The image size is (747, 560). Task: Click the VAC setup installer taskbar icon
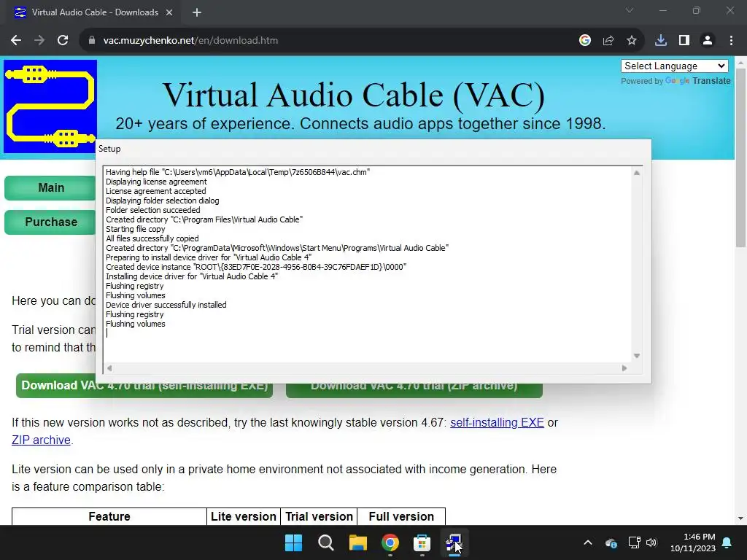(454, 542)
